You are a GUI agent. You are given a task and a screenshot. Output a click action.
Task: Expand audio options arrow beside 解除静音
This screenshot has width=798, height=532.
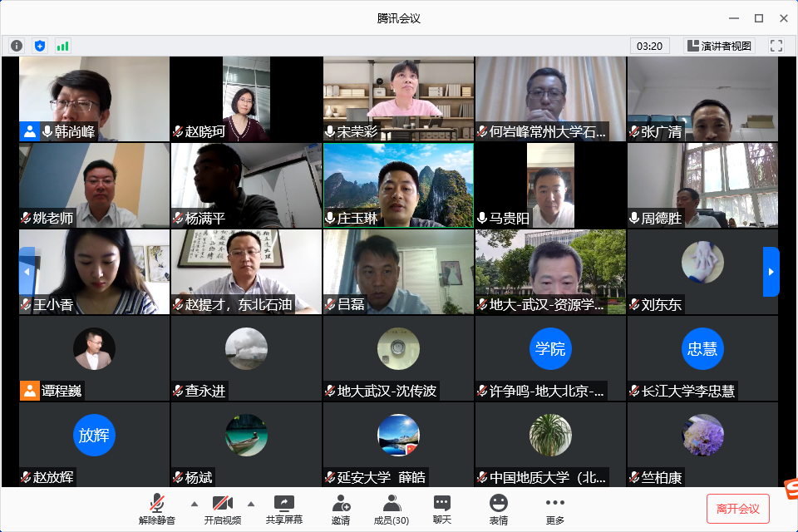195,504
